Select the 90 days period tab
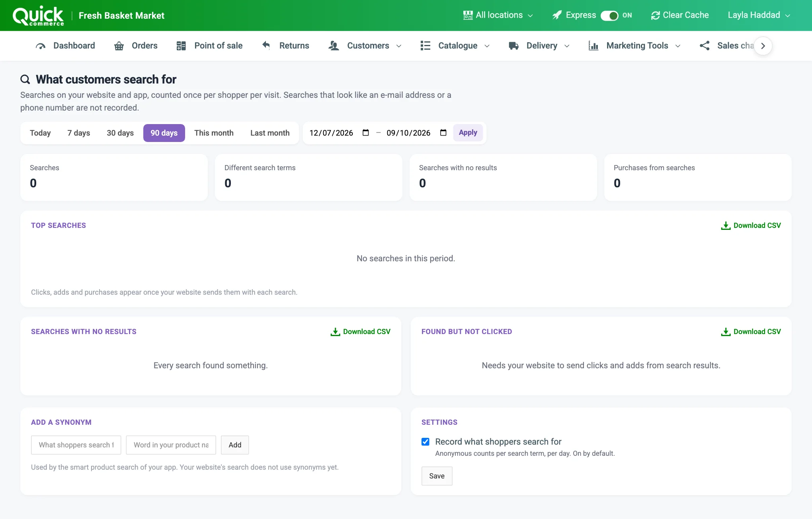Viewport: 812px width, 519px height. coord(164,133)
